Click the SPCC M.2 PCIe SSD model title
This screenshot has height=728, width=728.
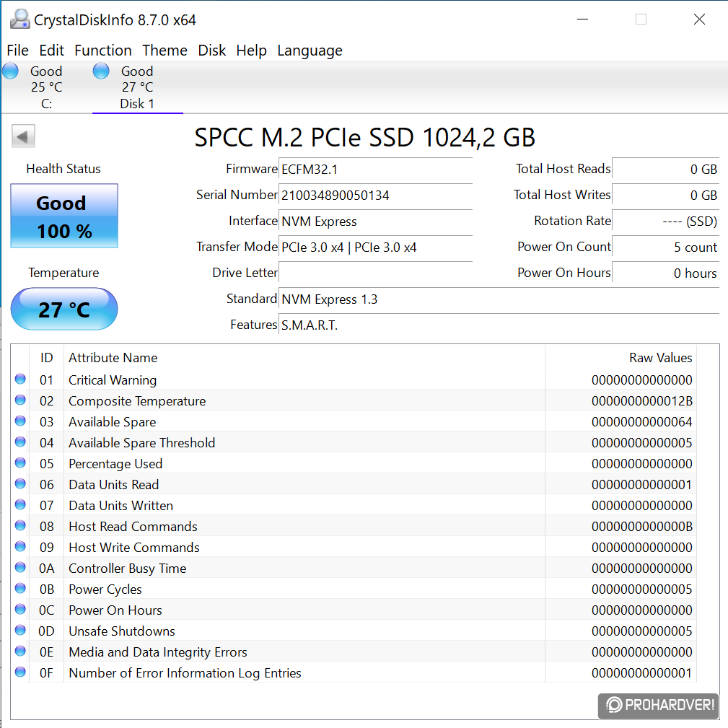pos(364,137)
